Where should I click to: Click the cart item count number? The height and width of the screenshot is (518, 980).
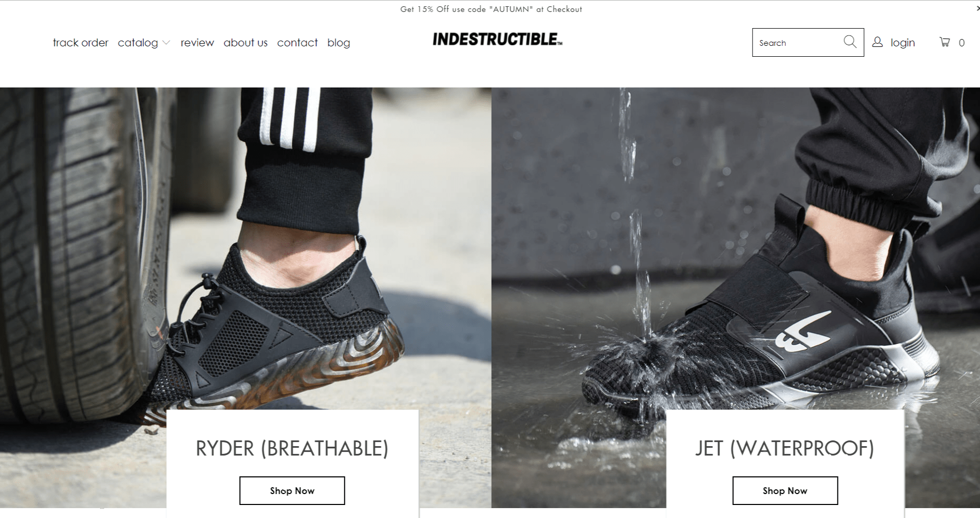962,43
